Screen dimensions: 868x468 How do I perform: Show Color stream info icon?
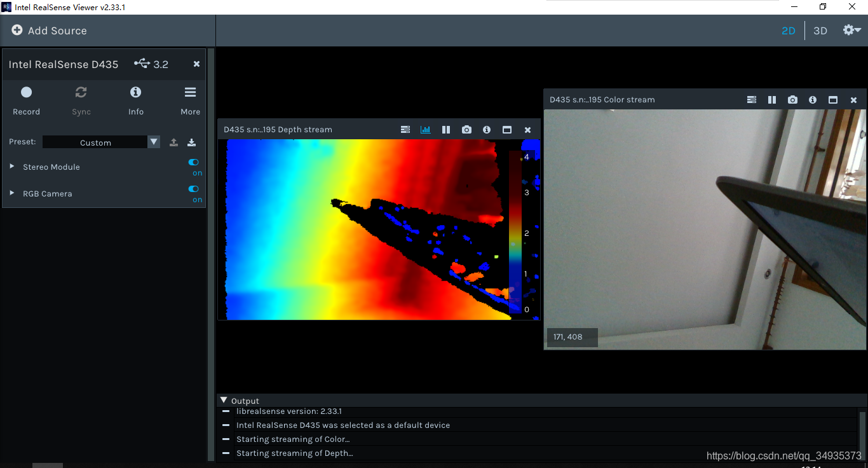813,100
